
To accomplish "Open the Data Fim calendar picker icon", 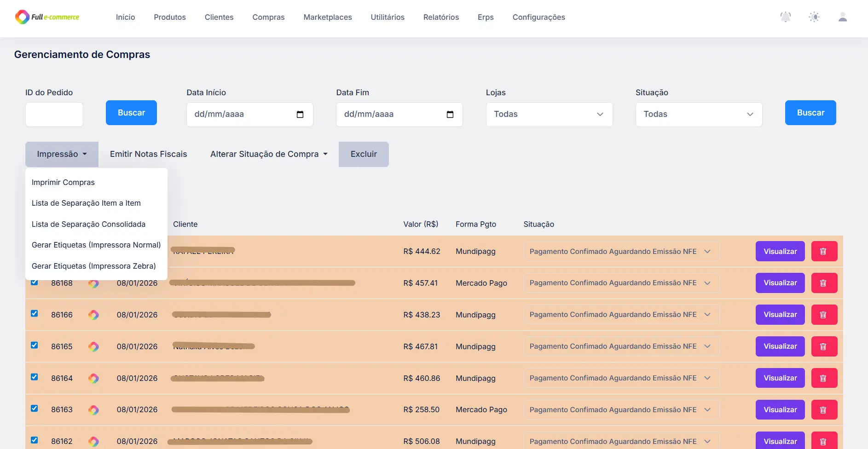I will click(x=450, y=115).
